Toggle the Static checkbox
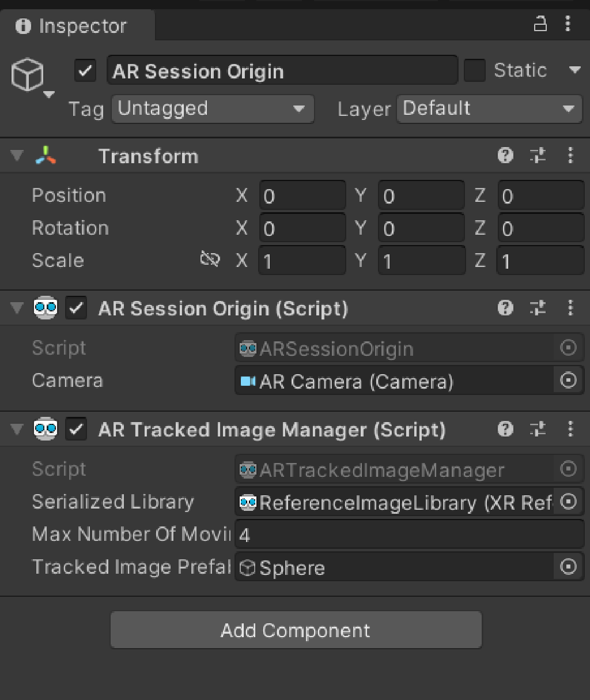 point(474,70)
